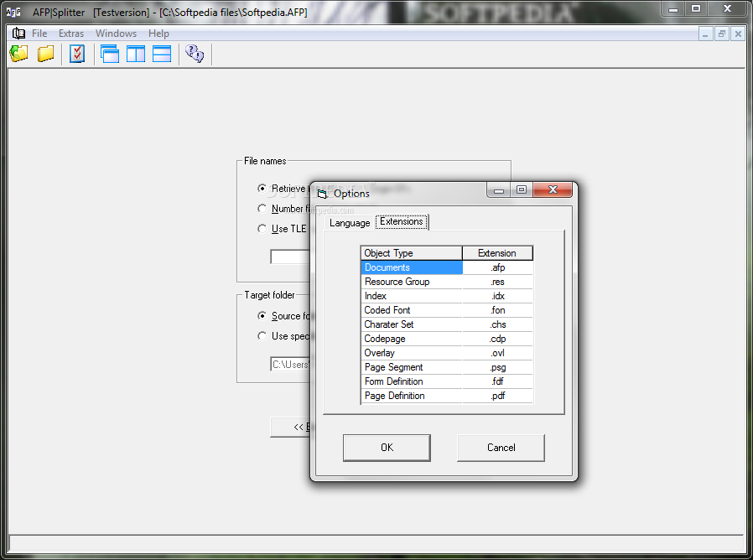Select the Codepage row
Viewport: 753px width, 560px height.
point(412,339)
